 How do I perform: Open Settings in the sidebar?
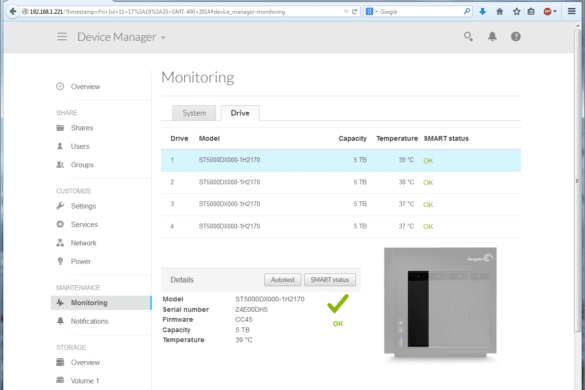[83, 206]
